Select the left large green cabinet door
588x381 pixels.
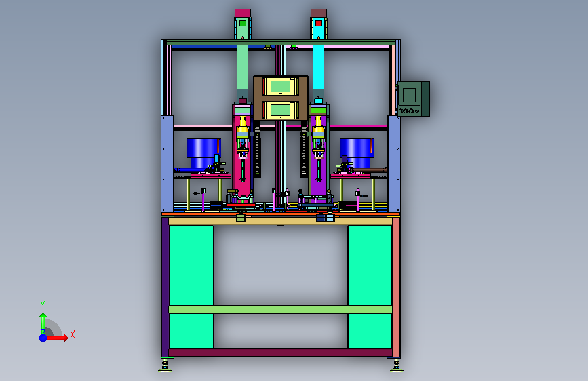pos(191,266)
